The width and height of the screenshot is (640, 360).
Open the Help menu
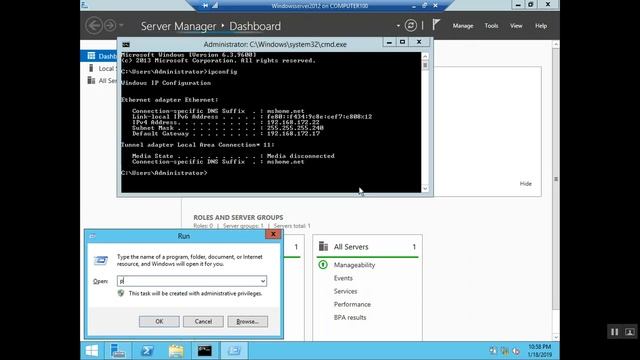pyautogui.click(x=541, y=26)
